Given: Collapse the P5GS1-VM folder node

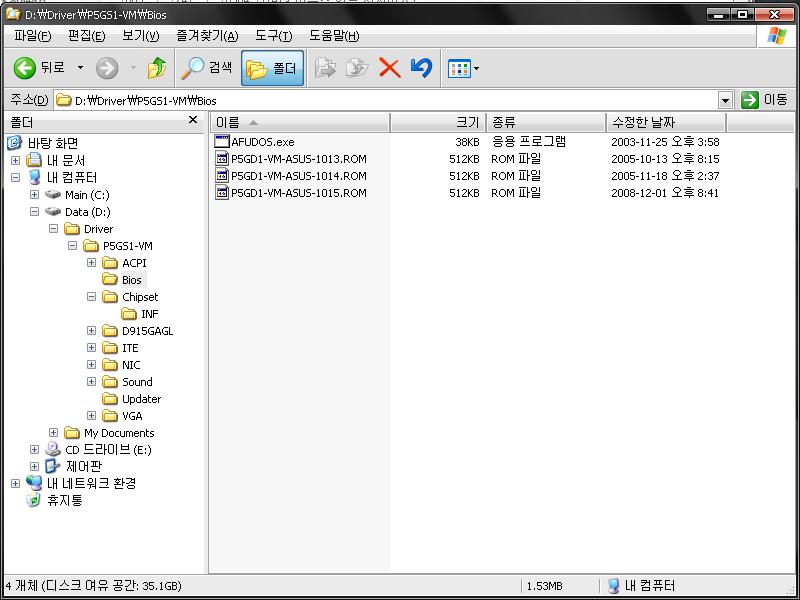Looking at the screenshot, I should [72, 245].
